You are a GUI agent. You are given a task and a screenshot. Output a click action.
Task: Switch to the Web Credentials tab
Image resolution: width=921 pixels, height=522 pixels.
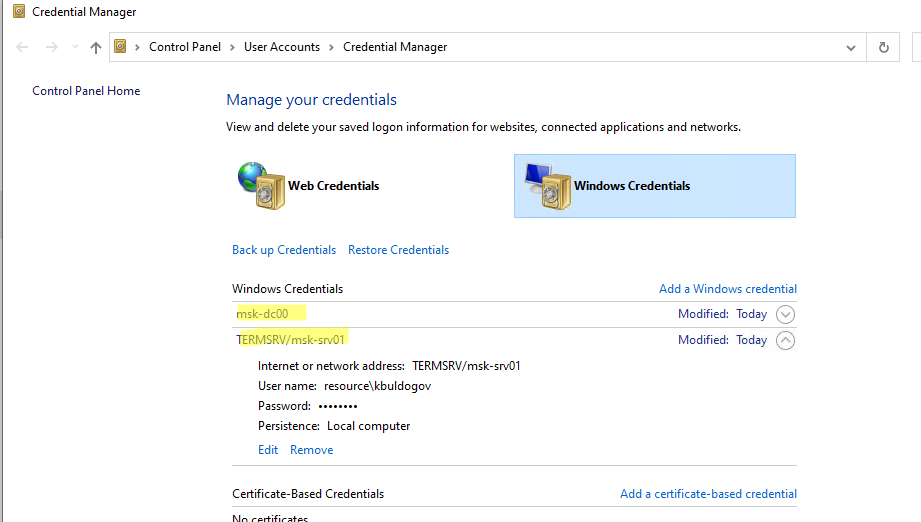coord(333,186)
